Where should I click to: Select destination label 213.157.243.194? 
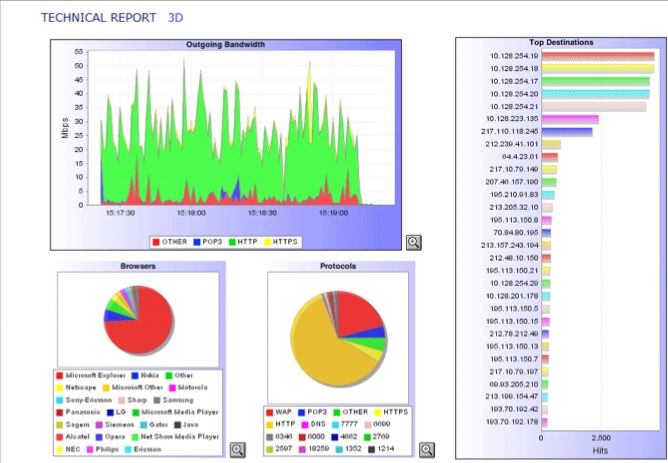pyautogui.click(x=510, y=245)
